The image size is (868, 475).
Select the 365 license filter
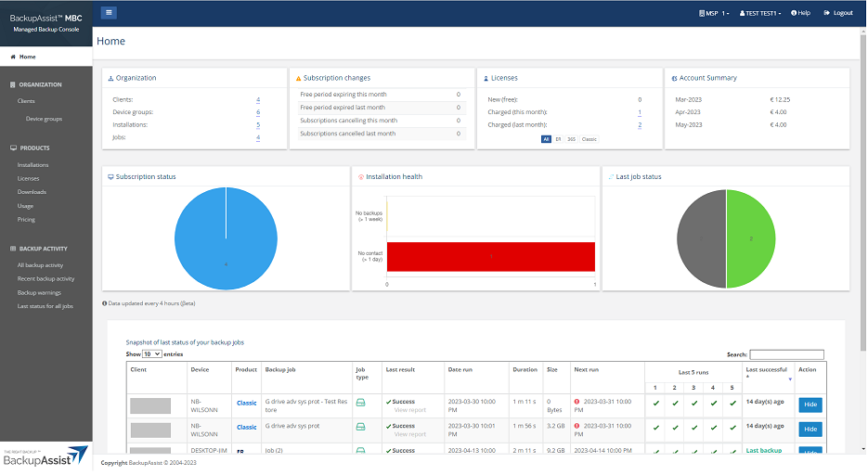tap(571, 139)
